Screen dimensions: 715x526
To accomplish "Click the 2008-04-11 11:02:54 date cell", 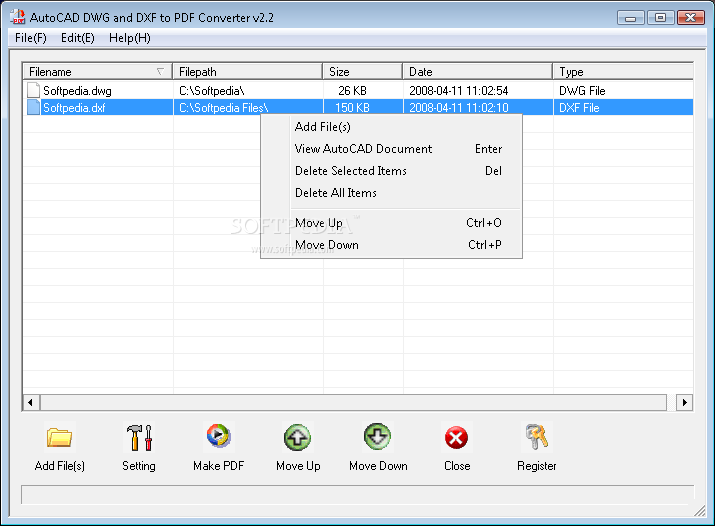I will (459, 91).
